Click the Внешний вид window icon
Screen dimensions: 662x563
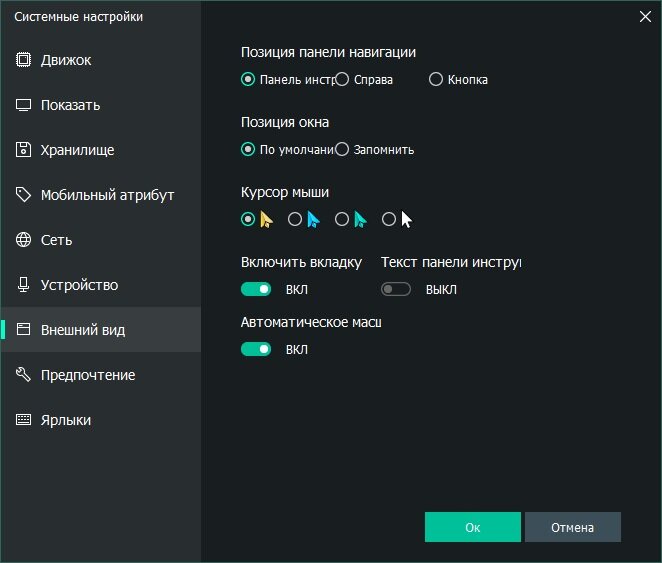pos(23,329)
